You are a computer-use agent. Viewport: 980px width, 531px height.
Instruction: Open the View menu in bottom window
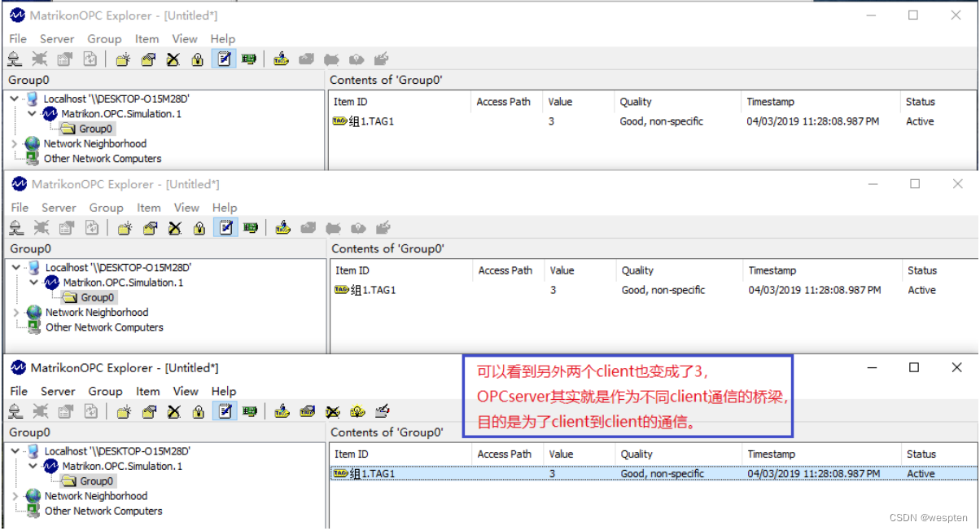[186, 391]
